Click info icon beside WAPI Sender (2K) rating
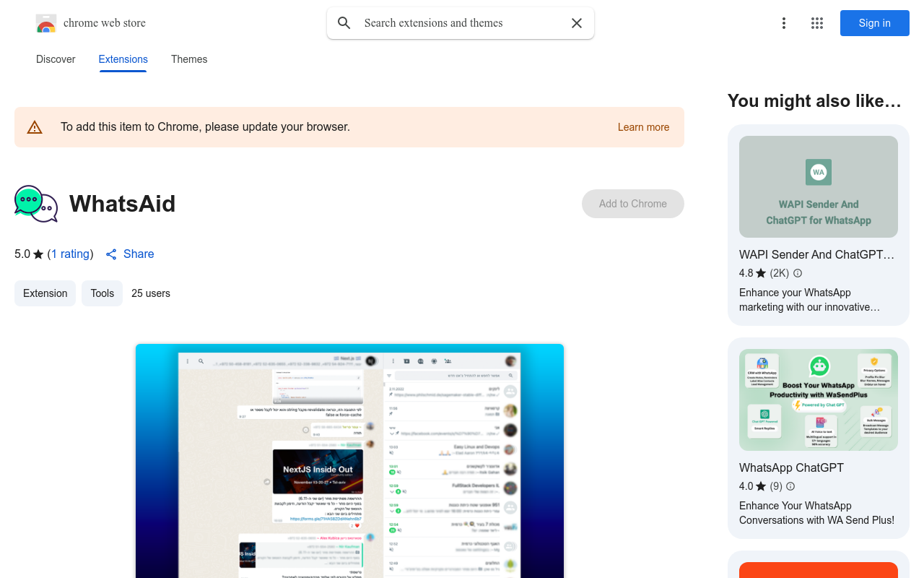Viewport: 924px width, 578px height. 798,273
